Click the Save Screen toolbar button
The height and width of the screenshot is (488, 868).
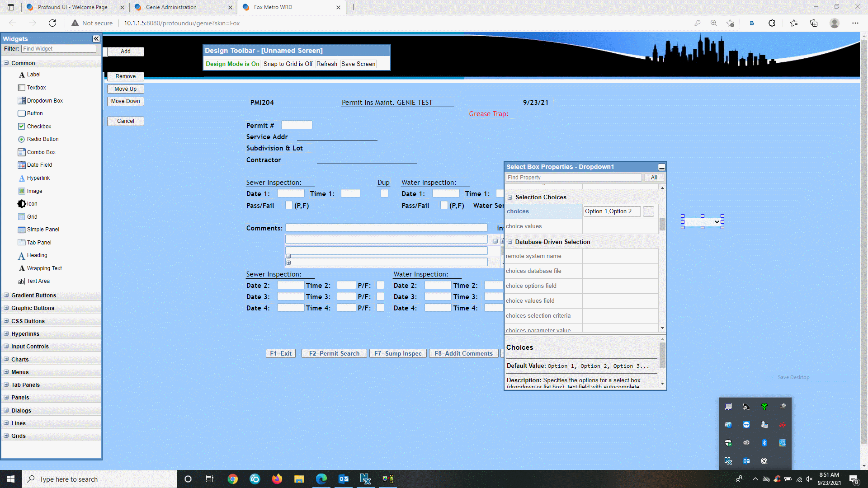point(358,64)
